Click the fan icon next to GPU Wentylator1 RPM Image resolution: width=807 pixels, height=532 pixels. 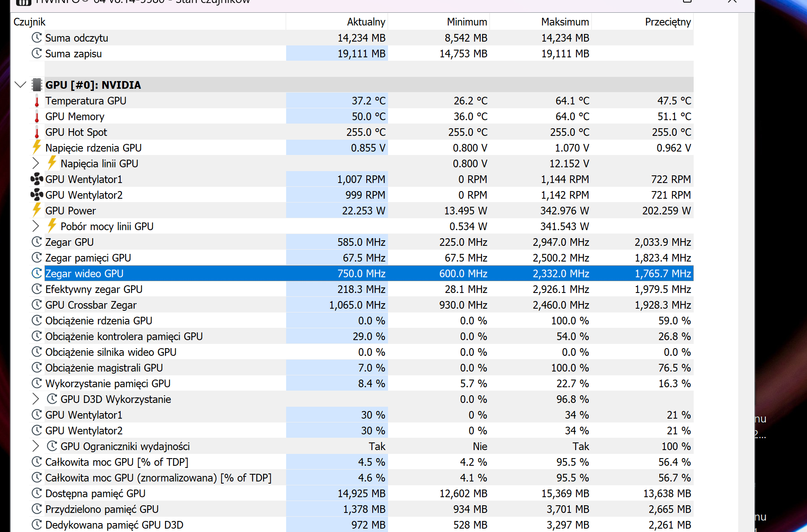pyautogui.click(x=37, y=179)
